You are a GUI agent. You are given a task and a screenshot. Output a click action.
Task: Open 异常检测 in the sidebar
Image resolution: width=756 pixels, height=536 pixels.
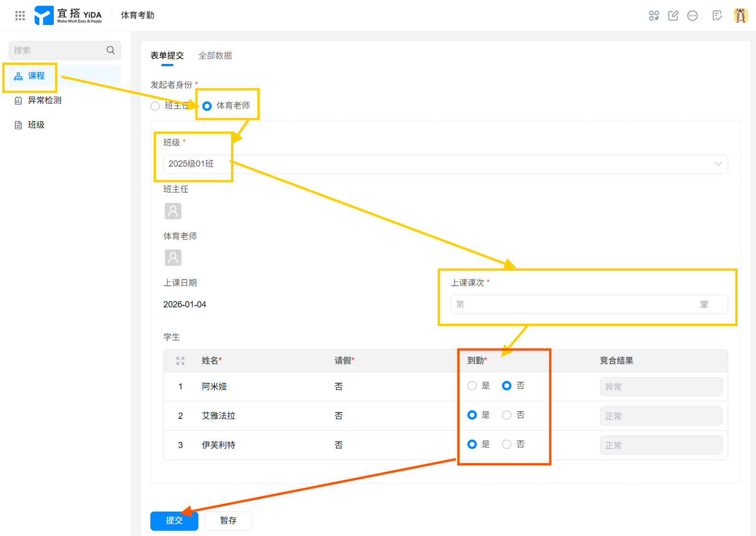tap(45, 100)
